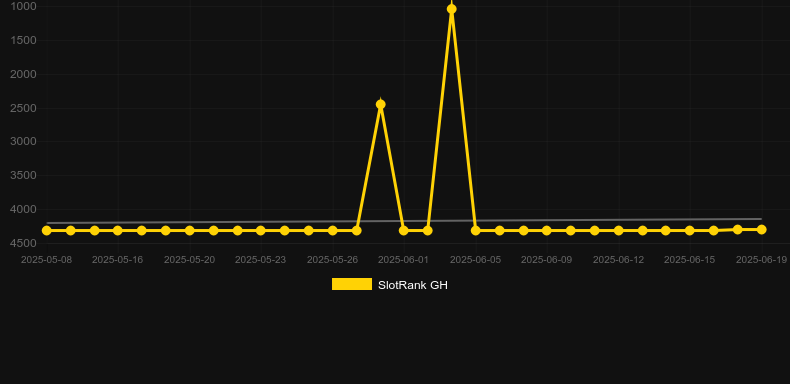Select the data point above 2025-05-23

tap(260, 230)
